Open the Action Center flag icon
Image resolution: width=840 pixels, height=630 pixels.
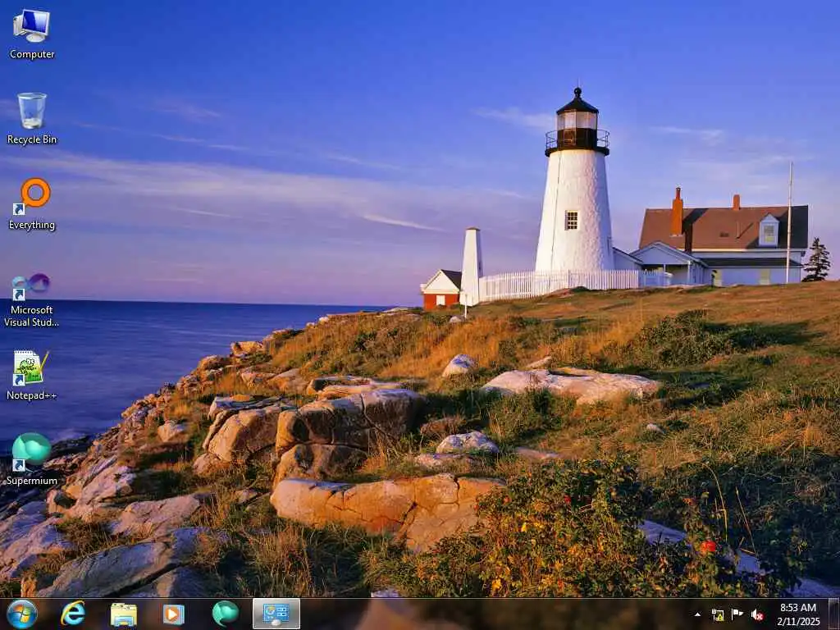click(737, 614)
